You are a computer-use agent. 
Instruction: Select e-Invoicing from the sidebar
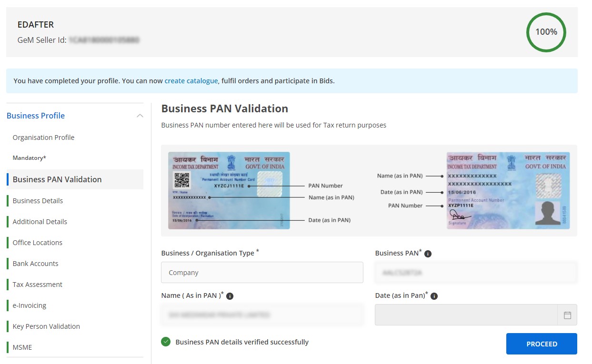click(30, 305)
